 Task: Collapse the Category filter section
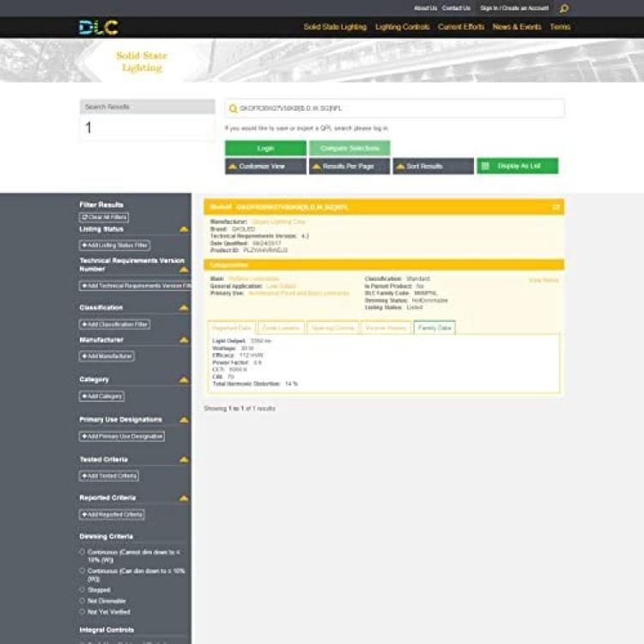(184, 380)
